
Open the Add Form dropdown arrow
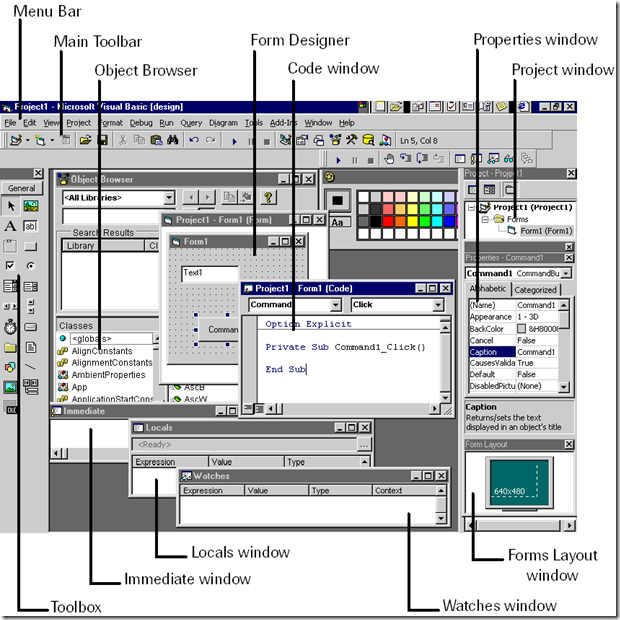[x=52, y=140]
